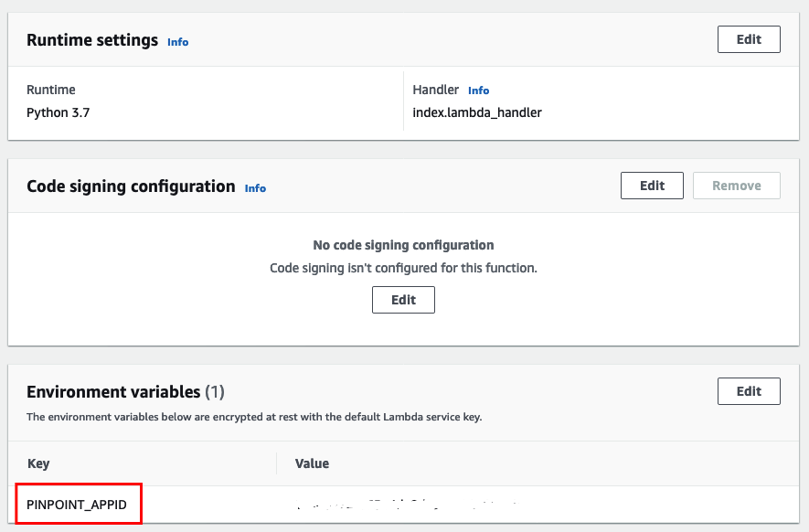Click the Value column header
The width and height of the screenshot is (809, 532).
pyautogui.click(x=312, y=463)
